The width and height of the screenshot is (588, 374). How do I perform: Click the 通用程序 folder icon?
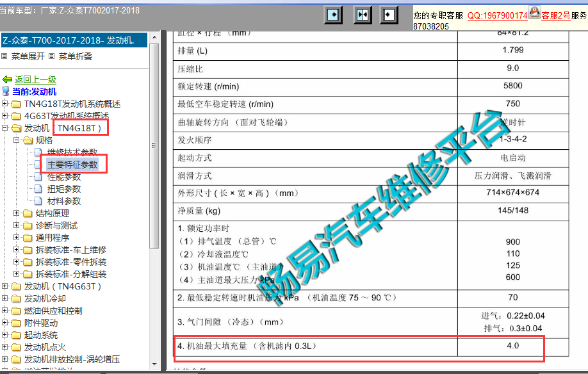coord(28,238)
